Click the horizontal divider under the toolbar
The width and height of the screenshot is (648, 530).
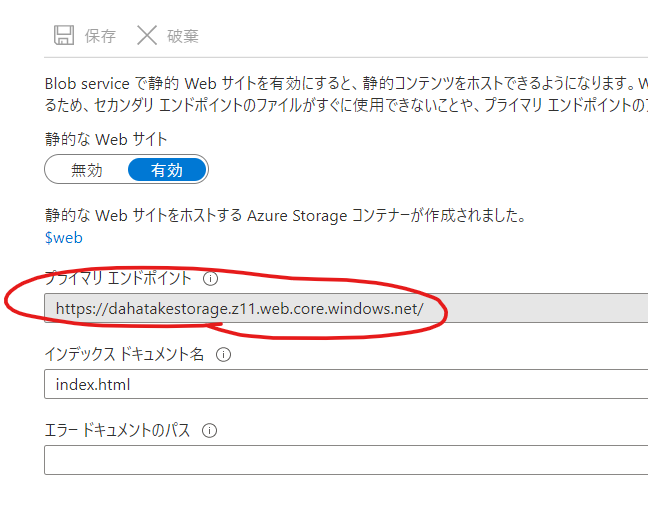click(x=346, y=57)
